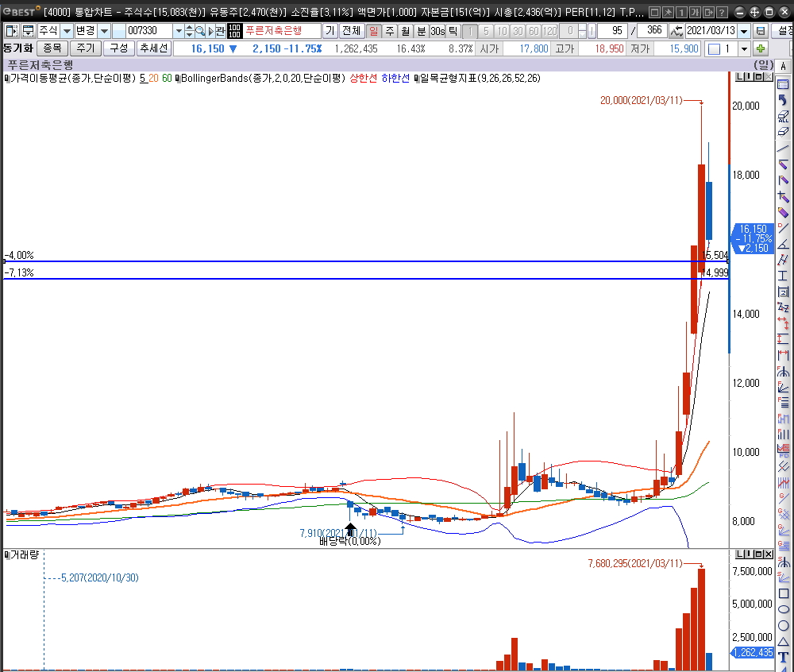794x672 pixels.
Task: Click the 전체 button
Action: pos(351,31)
